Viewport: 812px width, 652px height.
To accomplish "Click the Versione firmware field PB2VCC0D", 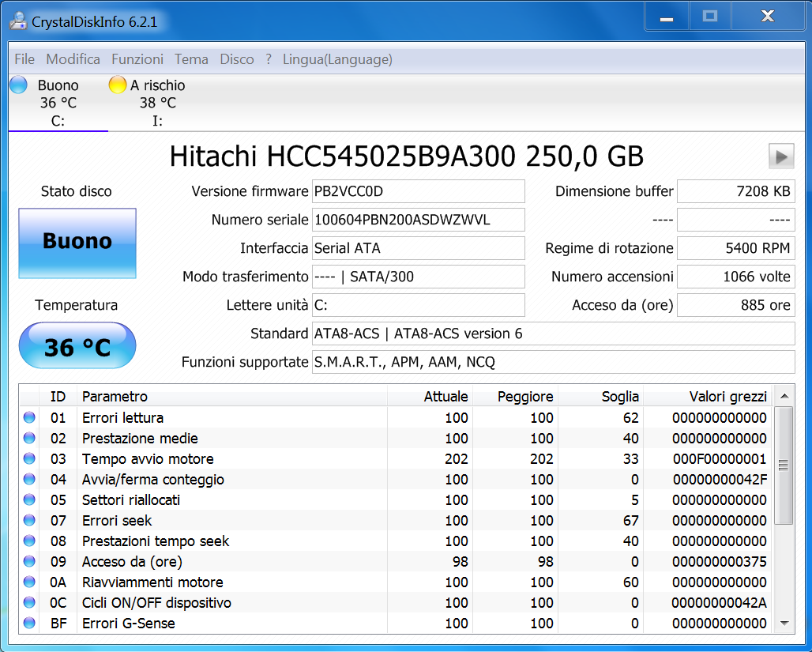I will 419,191.
